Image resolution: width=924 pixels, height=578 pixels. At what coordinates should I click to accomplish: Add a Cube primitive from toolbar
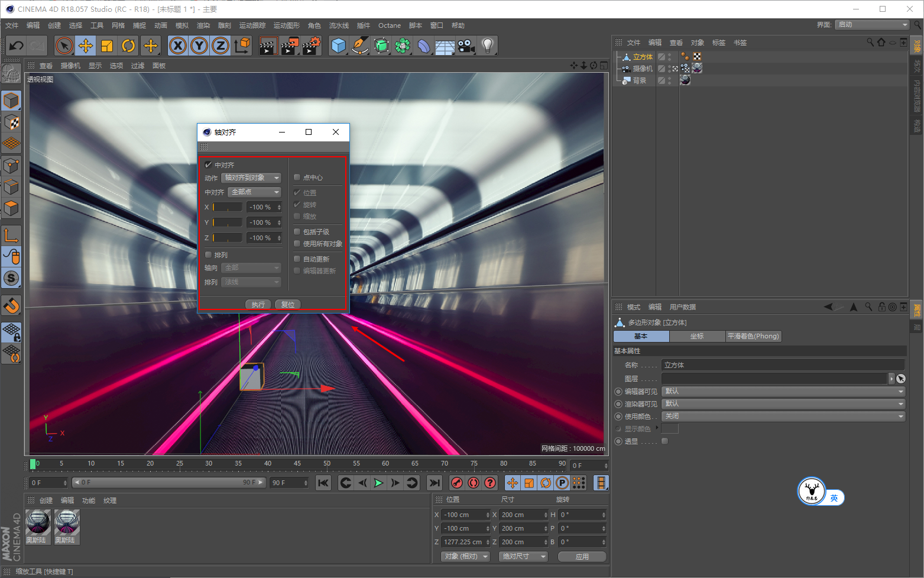click(338, 46)
